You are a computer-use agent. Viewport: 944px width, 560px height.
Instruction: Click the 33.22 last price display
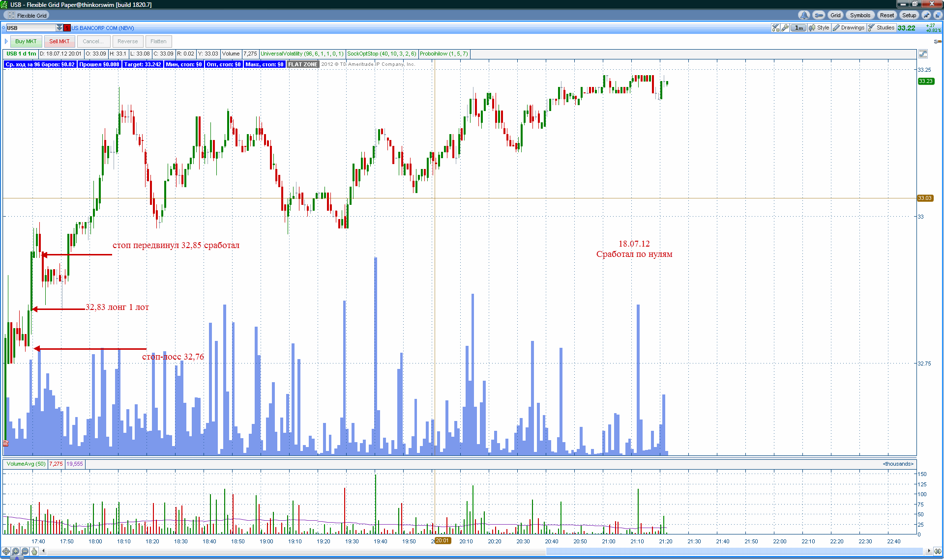click(x=907, y=28)
